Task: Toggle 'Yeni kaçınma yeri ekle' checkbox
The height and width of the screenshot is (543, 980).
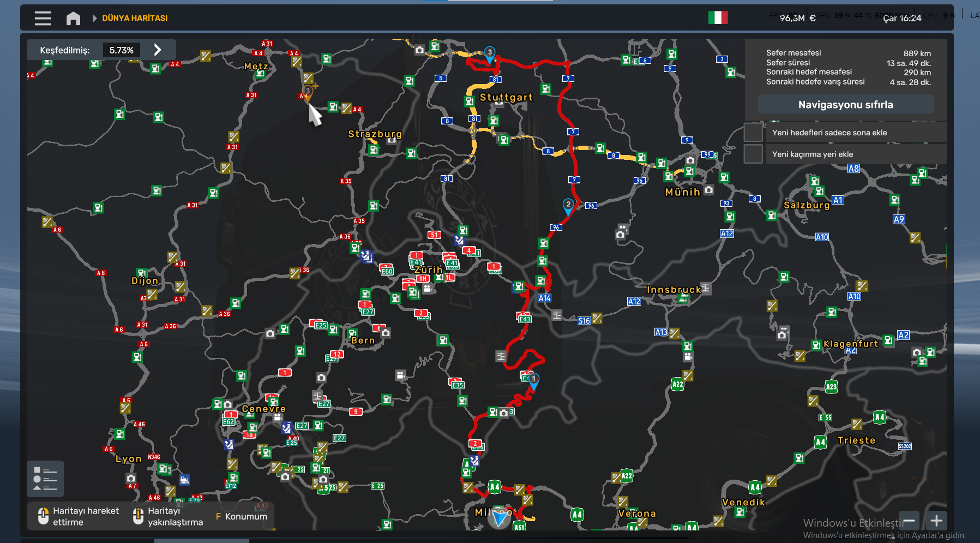Action: pyautogui.click(x=753, y=154)
